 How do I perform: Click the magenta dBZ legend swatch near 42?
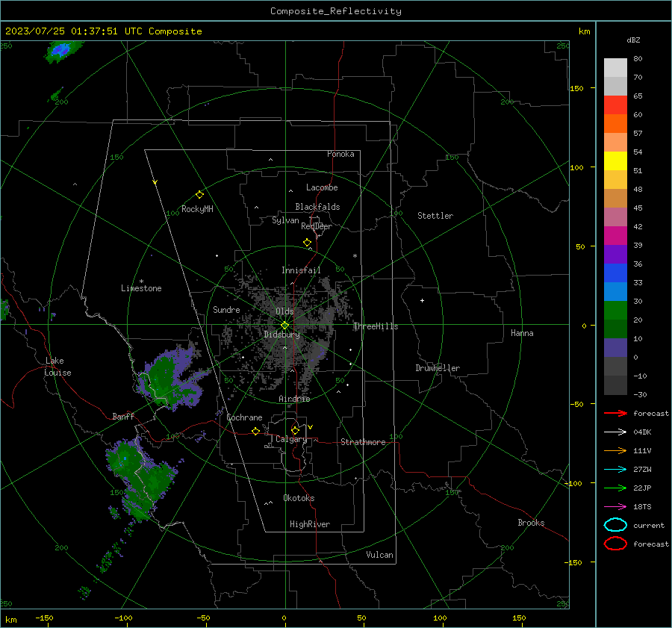point(615,235)
